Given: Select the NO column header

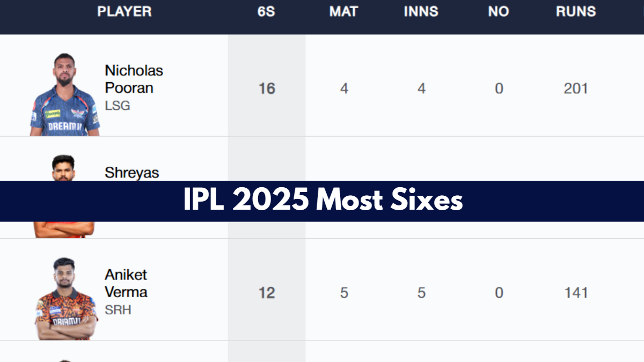Looking at the screenshot, I should tap(499, 11).
